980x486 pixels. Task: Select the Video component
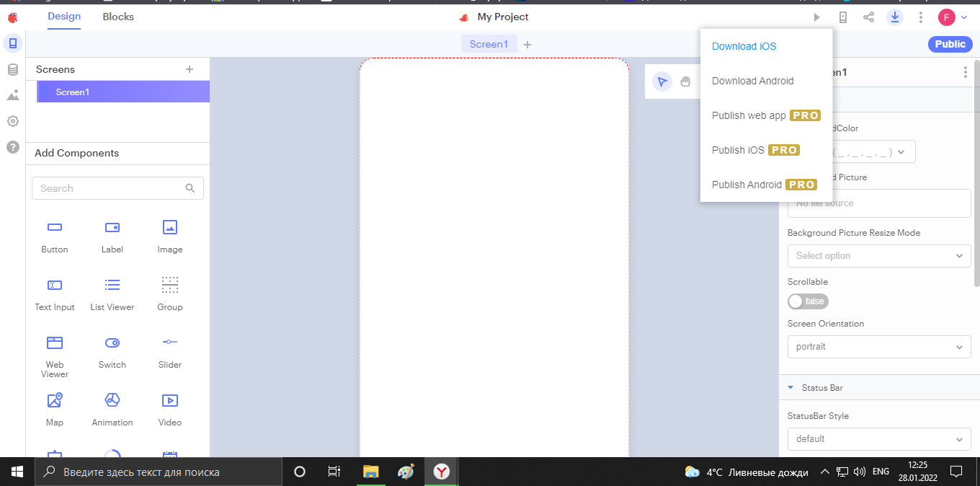[170, 410]
